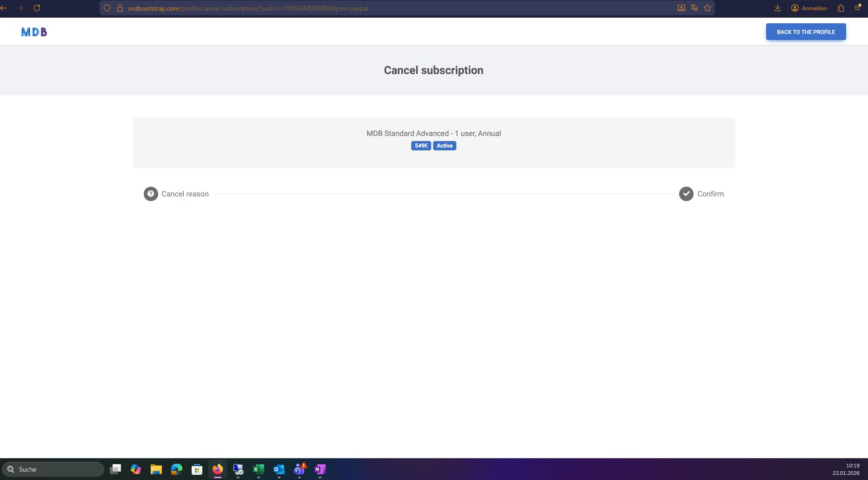
Task: Click the site security padlock icon
Action: point(120,8)
